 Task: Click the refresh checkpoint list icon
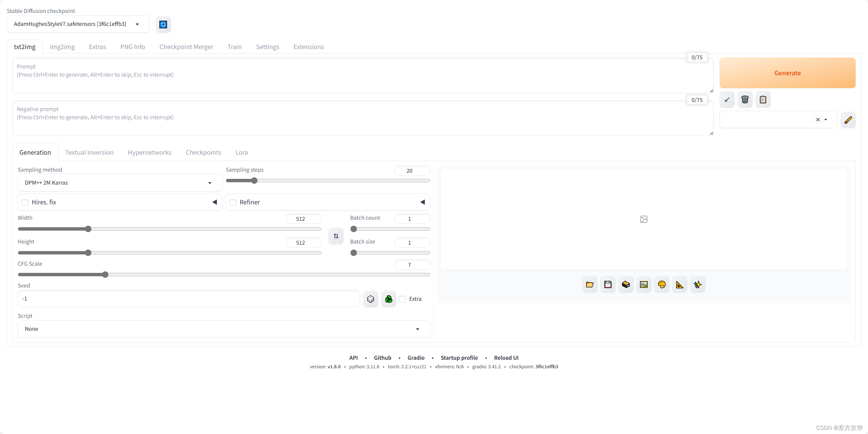point(163,25)
